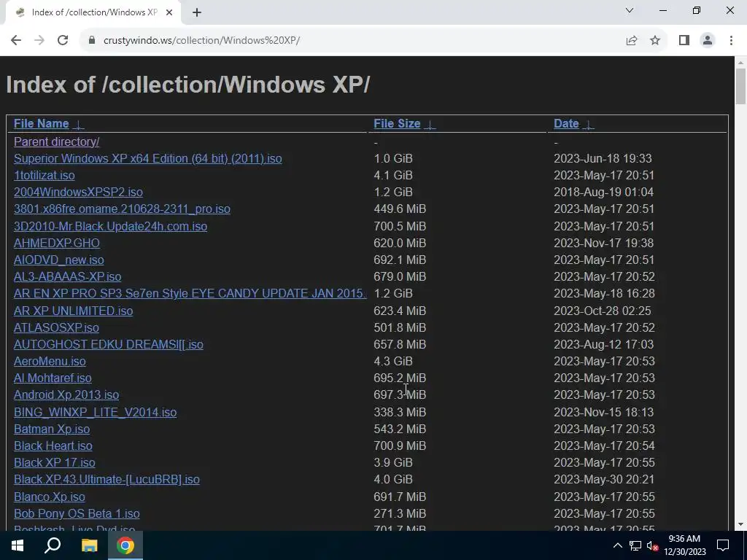Open AR EN XP PRO SP3 Se7en Style link
Viewport: 747px width, 560px height.
click(190, 293)
